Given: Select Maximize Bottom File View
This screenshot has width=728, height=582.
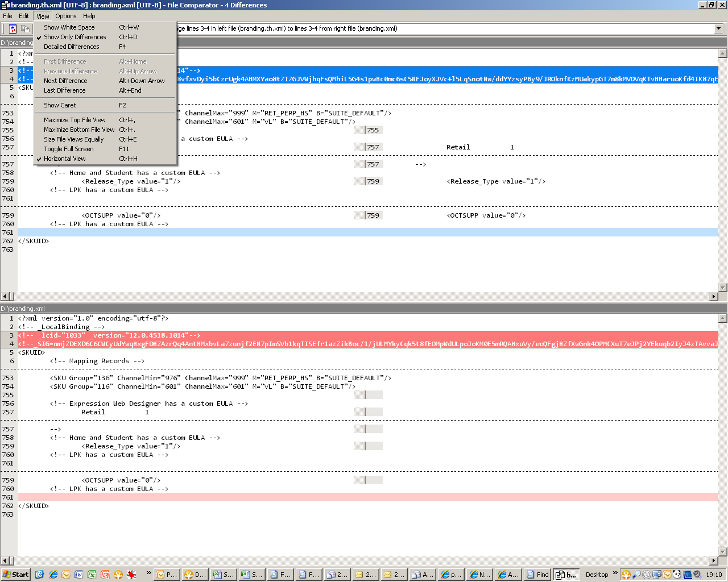Looking at the screenshot, I should point(105,130).
